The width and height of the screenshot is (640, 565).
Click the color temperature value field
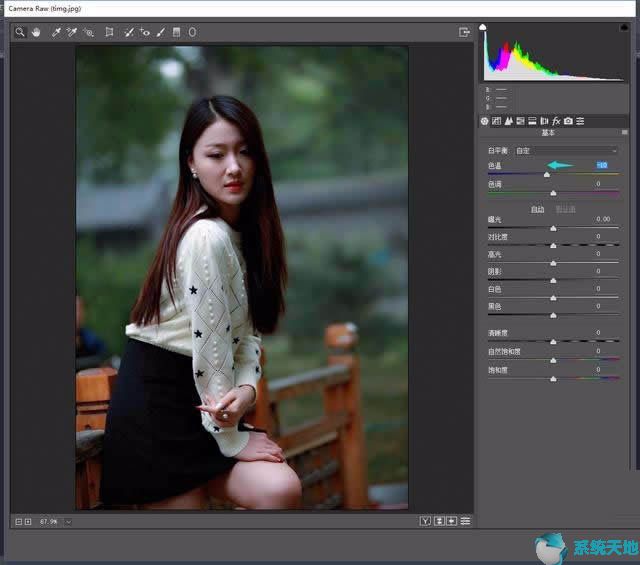[602, 165]
